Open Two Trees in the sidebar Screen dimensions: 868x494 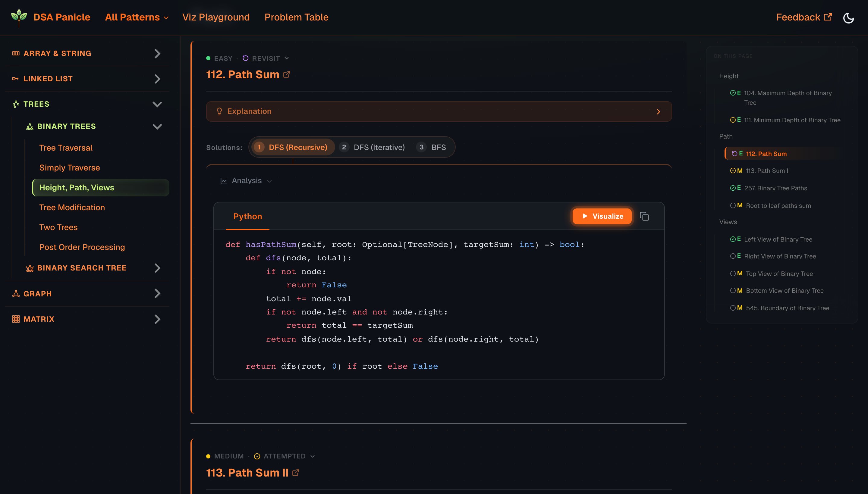(x=58, y=227)
